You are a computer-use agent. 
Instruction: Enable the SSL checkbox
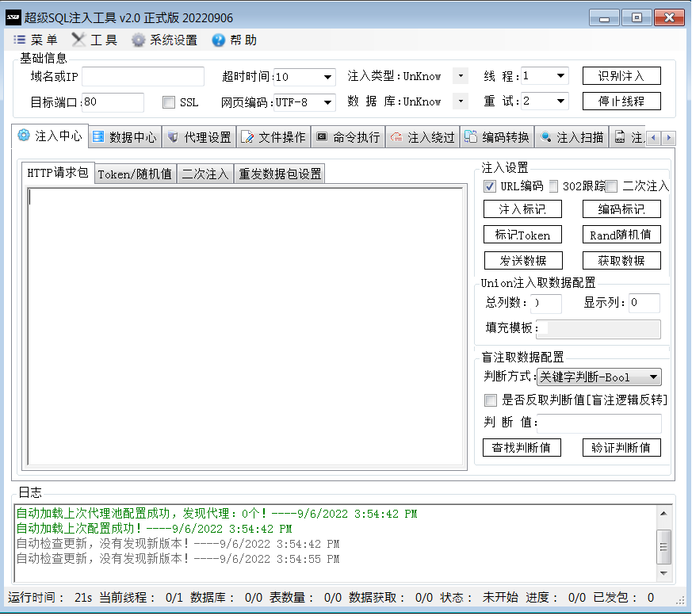coord(168,102)
